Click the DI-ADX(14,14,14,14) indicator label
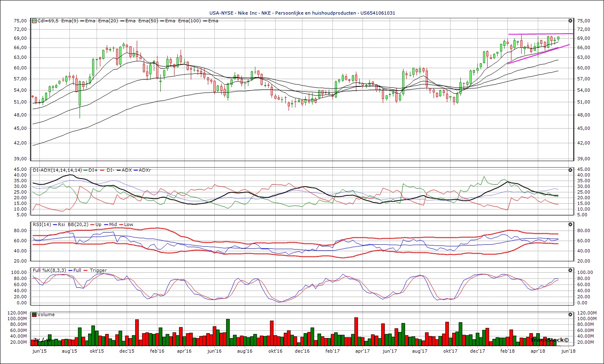The height and width of the screenshot is (364, 604). click(x=57, y=170)
